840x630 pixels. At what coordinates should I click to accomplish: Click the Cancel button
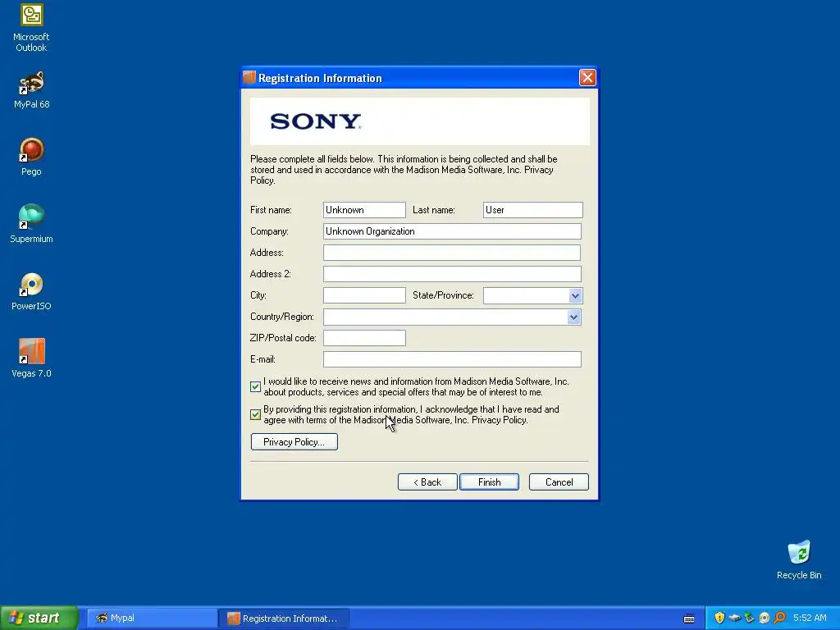point(559,482)
